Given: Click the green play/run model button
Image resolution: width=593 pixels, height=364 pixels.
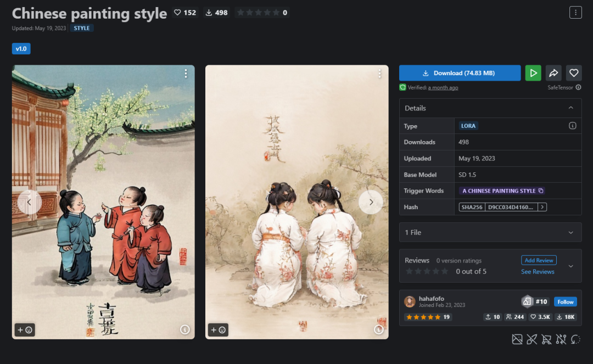Looking at the screenshot, I should (x=533, y=73).
